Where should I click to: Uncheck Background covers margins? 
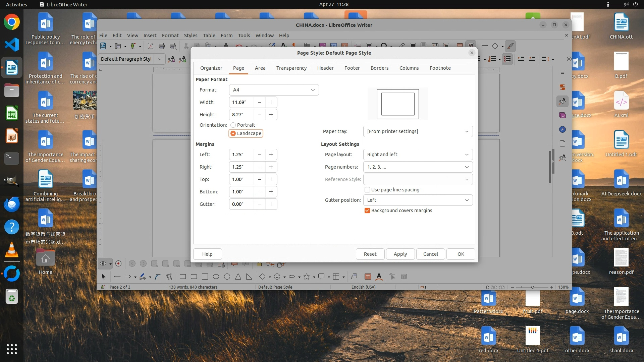pyautogui.click(x=367, y=210)
